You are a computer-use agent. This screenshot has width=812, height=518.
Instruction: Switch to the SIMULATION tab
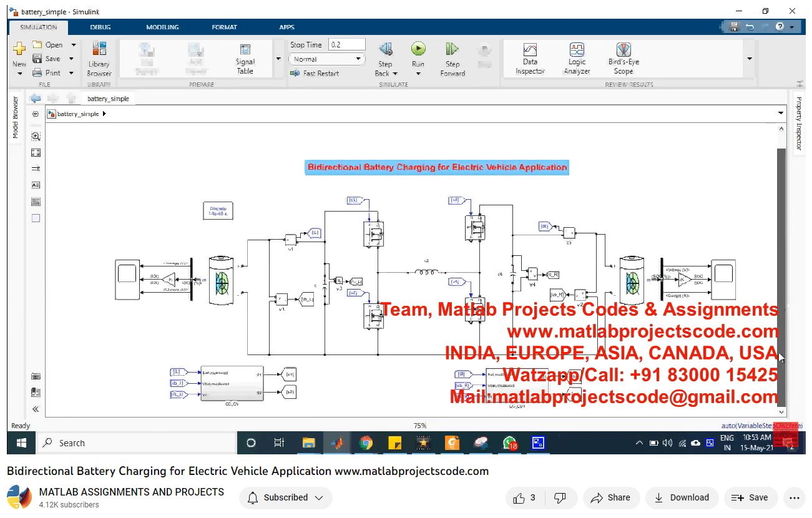pyautogui.click(x=39, y=27)
